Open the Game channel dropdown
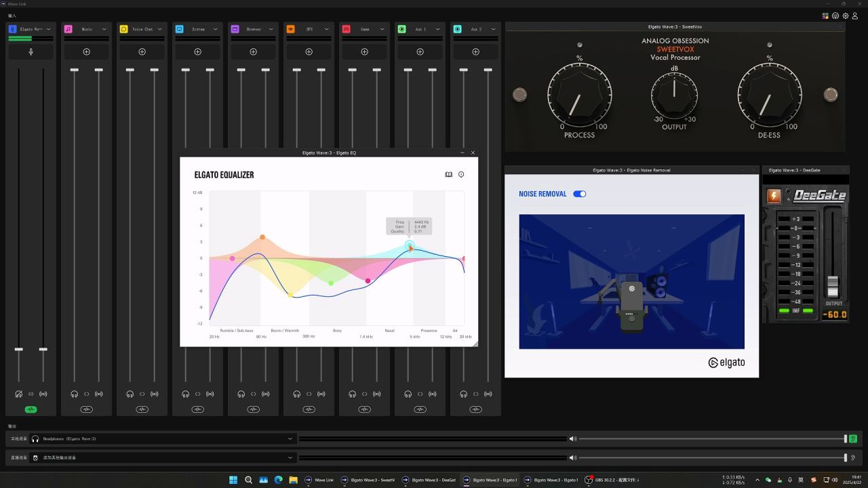868x488 pixels. click(x=382, y=29)
